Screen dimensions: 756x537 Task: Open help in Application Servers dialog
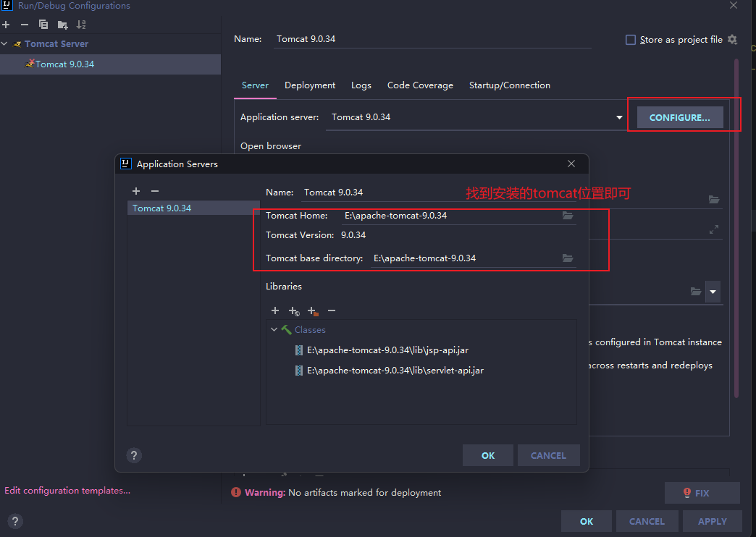(134, 455)
